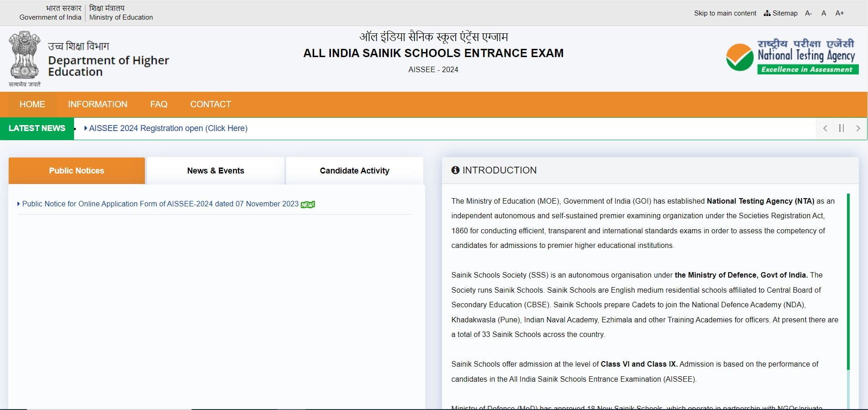This screenshot has height=410, width=868.
Task: Click the Ministry of Education text
Action: point(121,17)
